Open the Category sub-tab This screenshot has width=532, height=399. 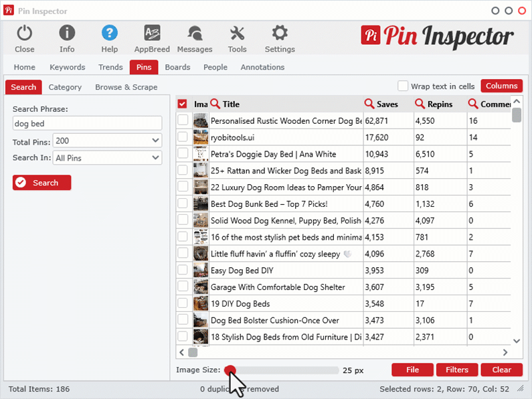65,87
